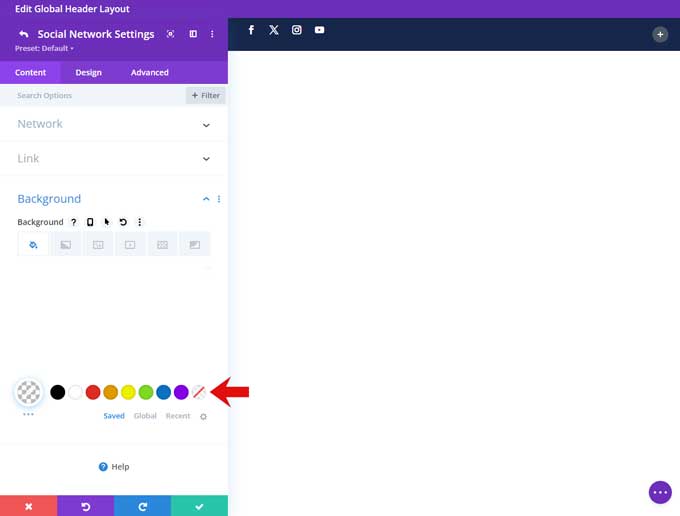Select the background image tab
This screenshot has width=680, height=516.
(98, 245)
